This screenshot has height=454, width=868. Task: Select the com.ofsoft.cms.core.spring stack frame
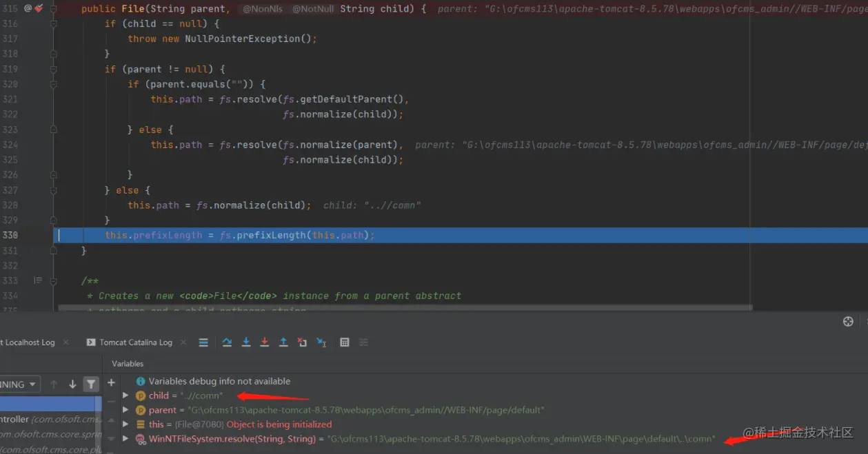[x=51, y=434]
